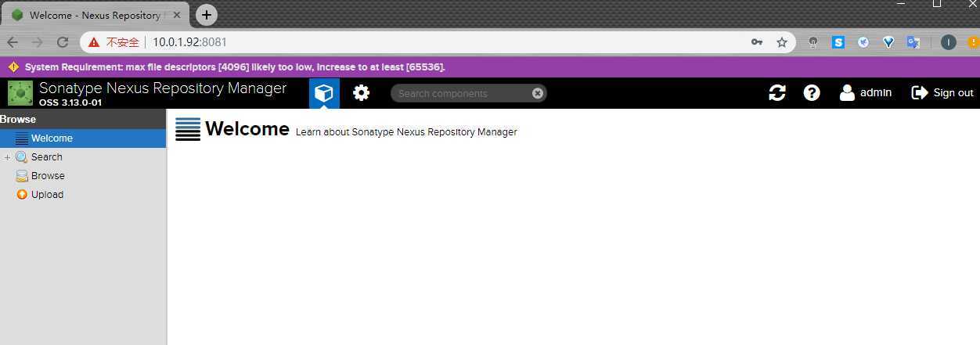Open the Chrome profile avatar
The image size is (980, 345).
949,42
